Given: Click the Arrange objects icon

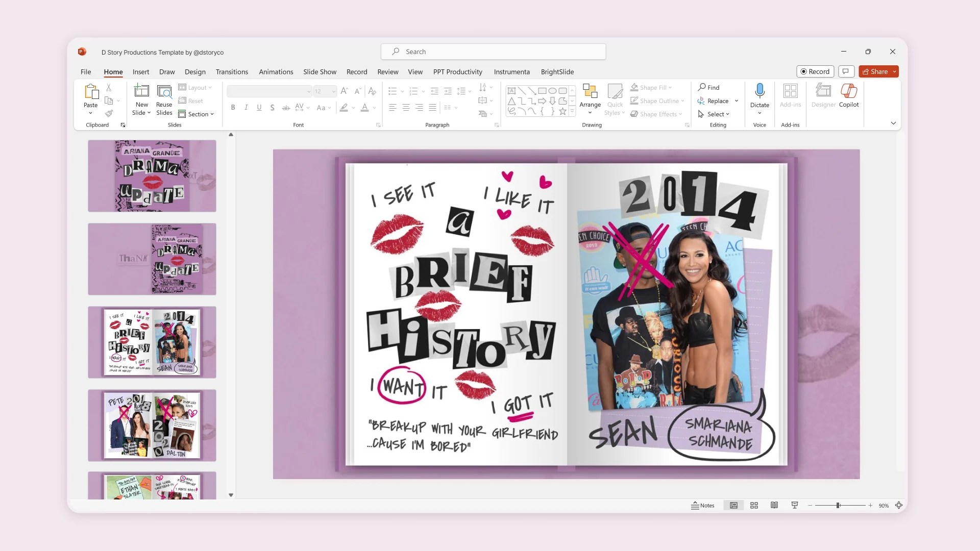Looking at the screenshot, I should [x=590, y=92].
